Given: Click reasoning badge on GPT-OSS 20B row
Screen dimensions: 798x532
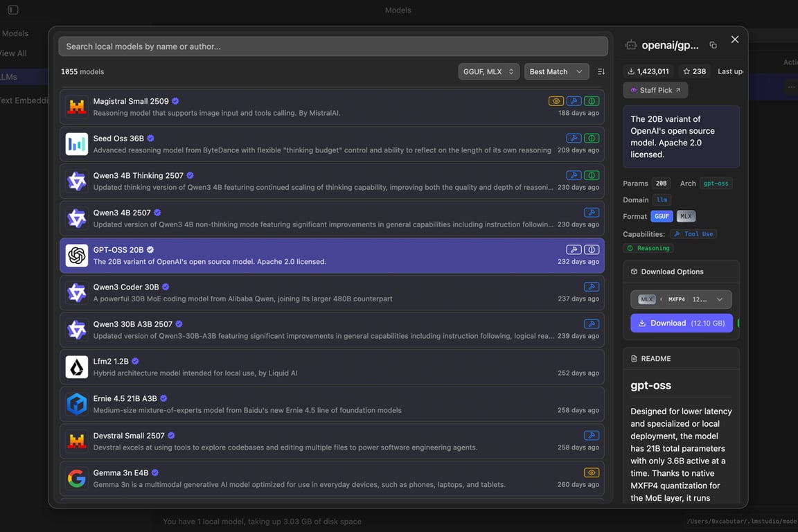Looking at the screenshot, I should pos(592,250).
